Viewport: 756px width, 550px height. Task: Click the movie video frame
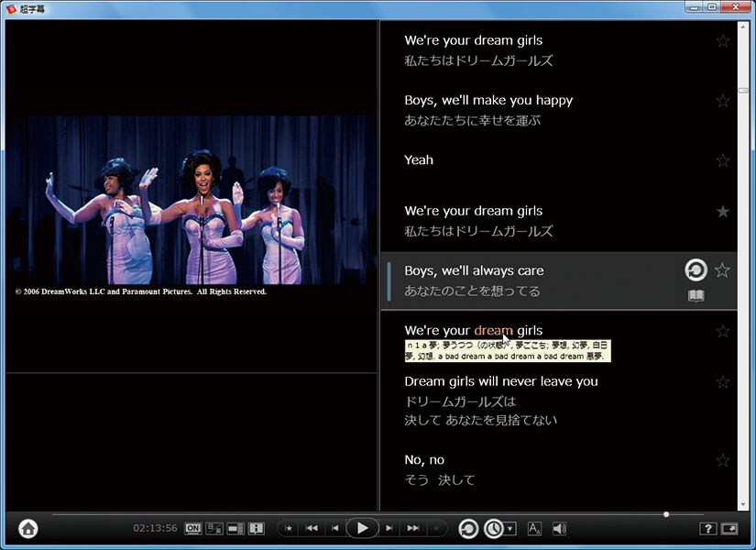coord(192,200)
